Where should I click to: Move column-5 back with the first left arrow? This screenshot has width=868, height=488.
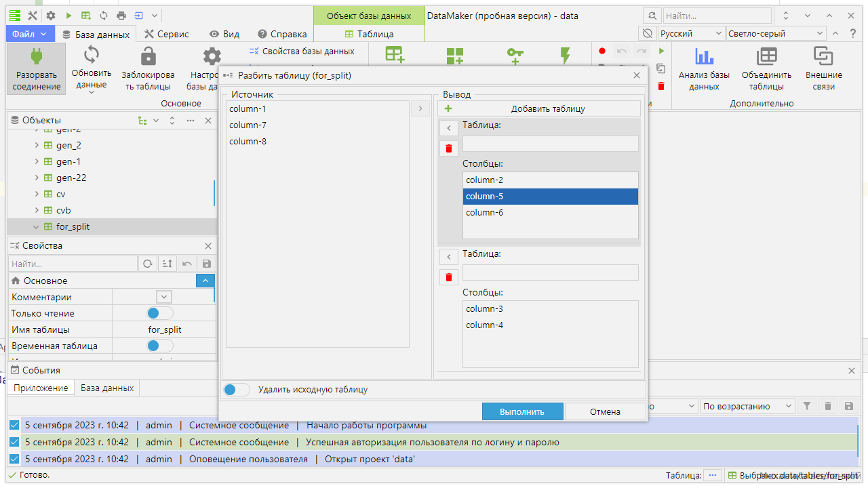click(449, 128)
